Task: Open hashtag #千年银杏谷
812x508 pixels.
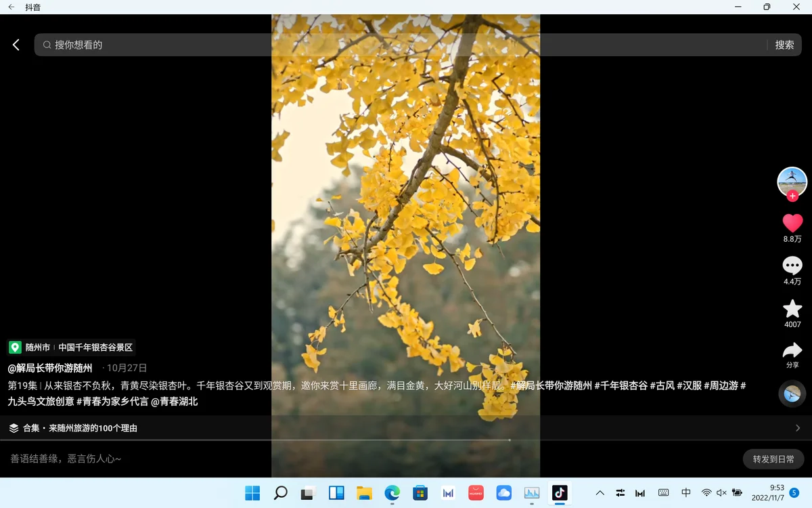Action: pos(621,385)
